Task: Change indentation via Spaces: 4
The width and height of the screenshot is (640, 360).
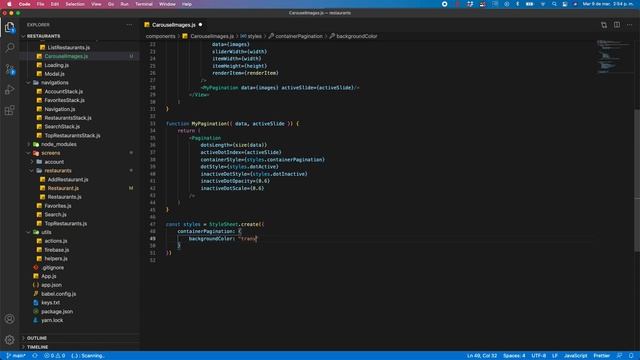Action: (514, 356)
